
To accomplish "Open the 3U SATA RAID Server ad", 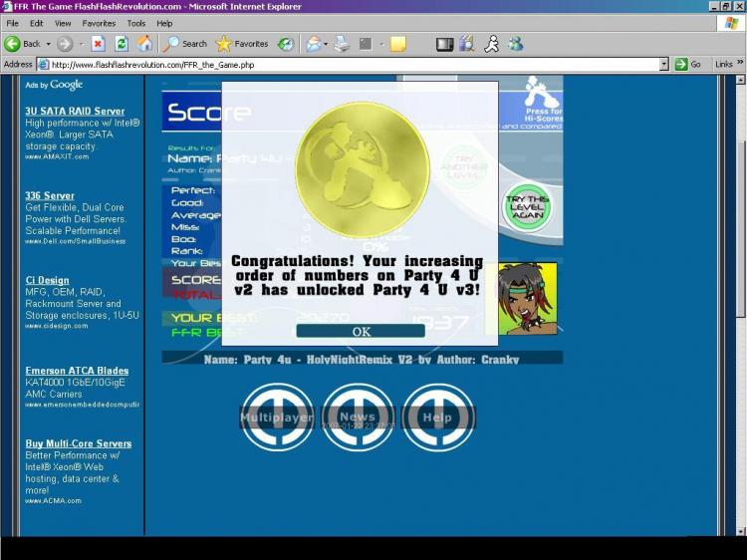I will [75, 111].
